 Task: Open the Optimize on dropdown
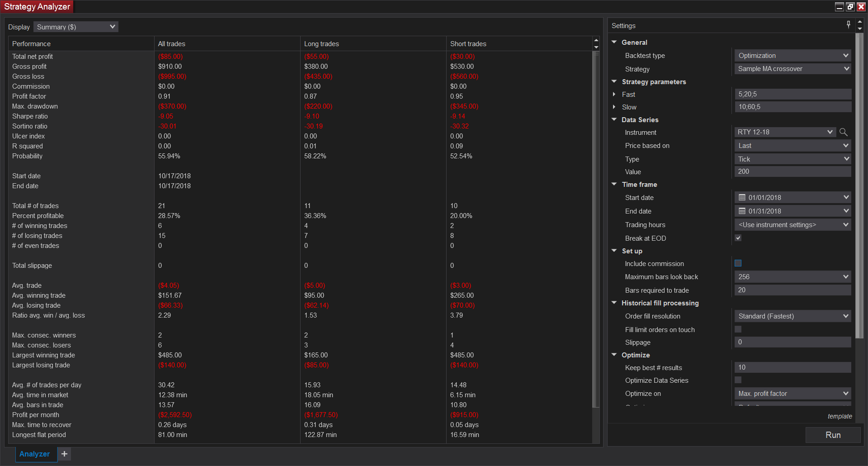(793, 394)
